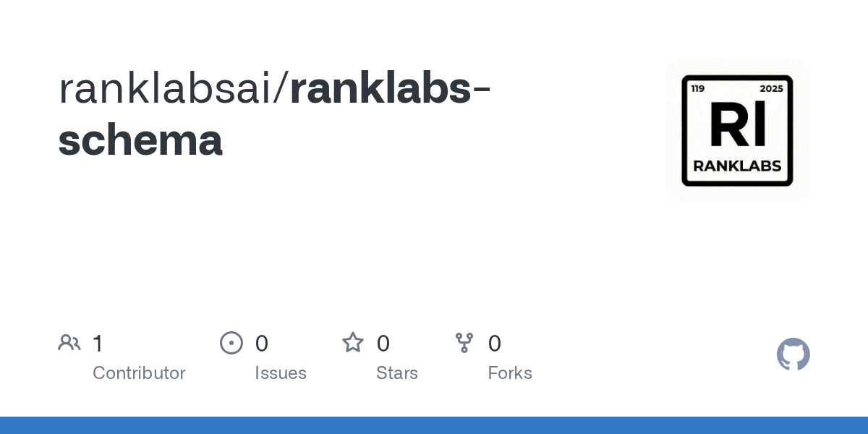Click the Issues circle-dot icon
The width and height of the screenshot is (868, 434).
click(x=231, y=343)
